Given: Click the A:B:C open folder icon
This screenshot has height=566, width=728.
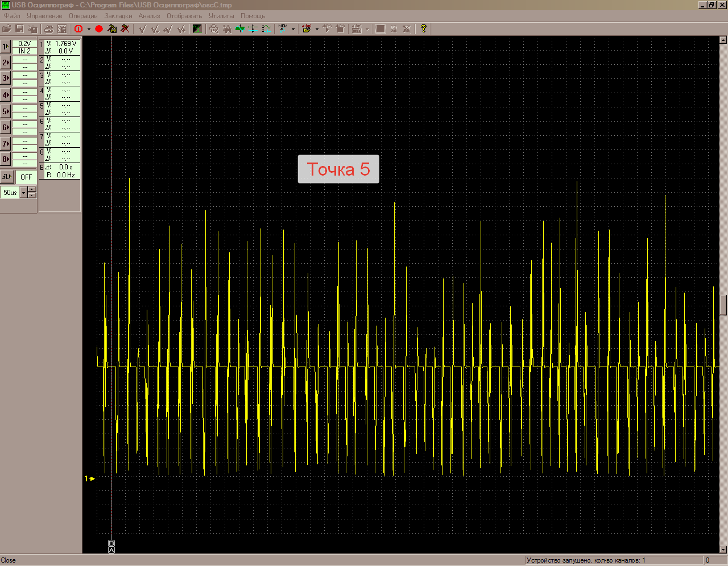Looking at the screenshot, I should [x=307, y=28].
